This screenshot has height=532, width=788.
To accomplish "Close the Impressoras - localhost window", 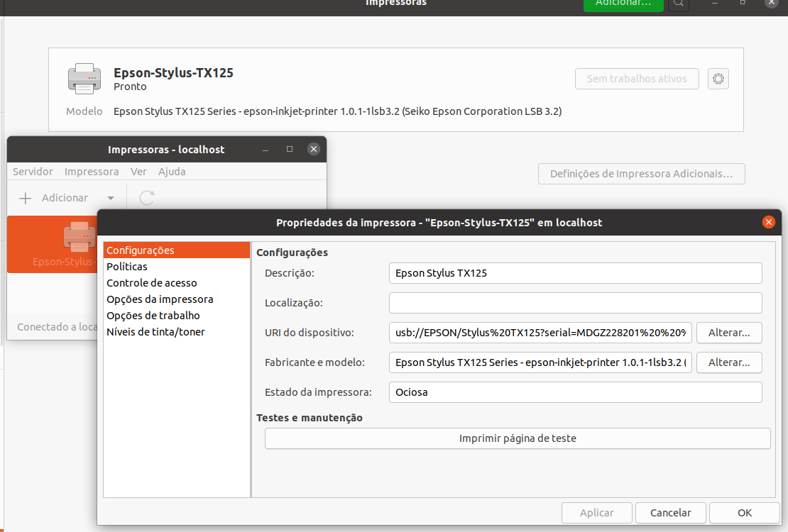I will click(x=314, y=149).
